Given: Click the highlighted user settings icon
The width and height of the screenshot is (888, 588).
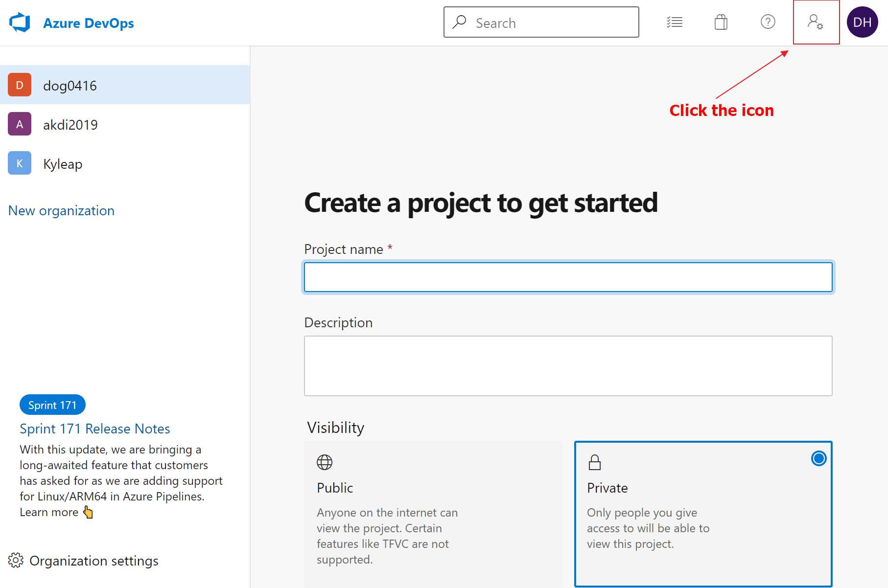Looking at the screenshot, I should point(816,22).
